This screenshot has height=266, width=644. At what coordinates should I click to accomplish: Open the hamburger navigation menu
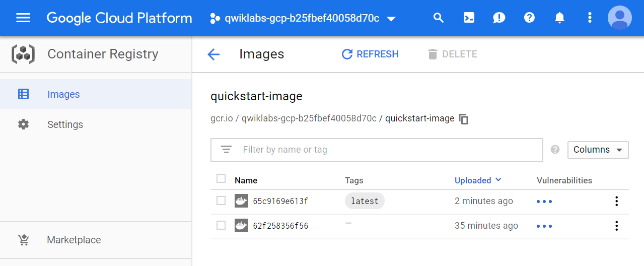click(23, 18)
